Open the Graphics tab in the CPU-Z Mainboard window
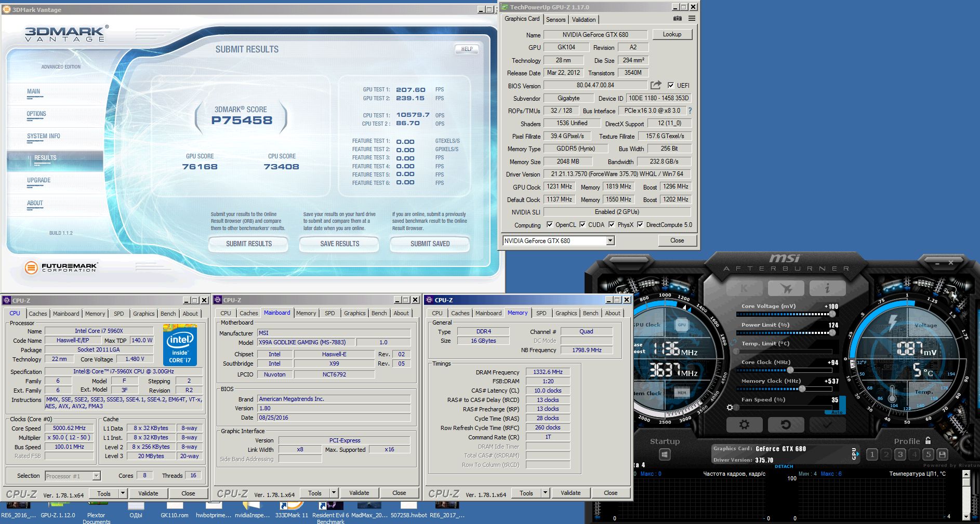Image resolution: width=980 pixels, height=524 pixels. coord(354,313)
